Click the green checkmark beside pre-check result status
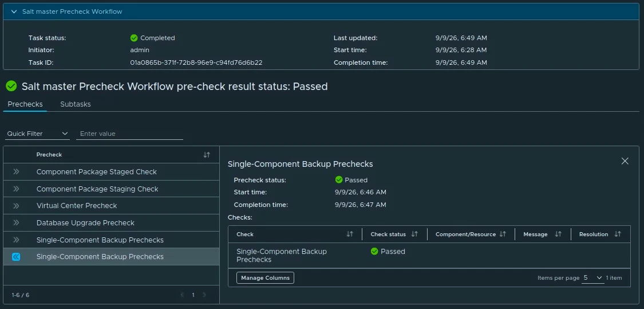The height and width of the screenshot is (309, 644). tap(11, 86)
